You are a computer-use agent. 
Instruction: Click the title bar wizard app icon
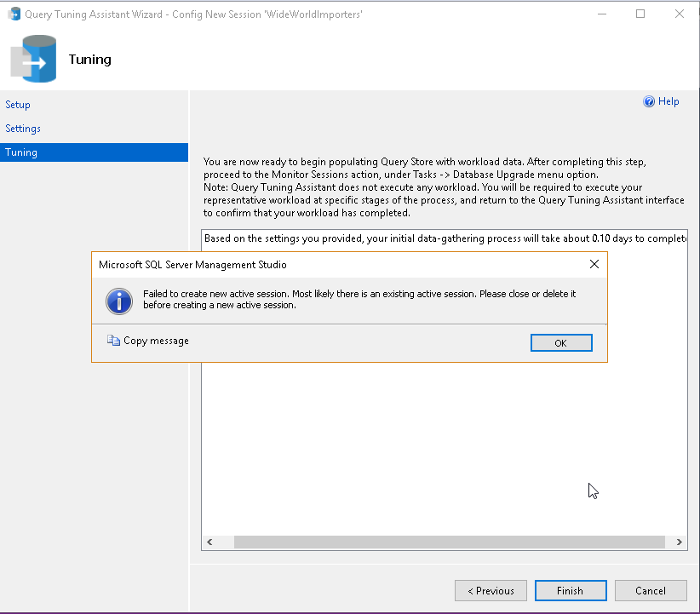tap(14, 14)
